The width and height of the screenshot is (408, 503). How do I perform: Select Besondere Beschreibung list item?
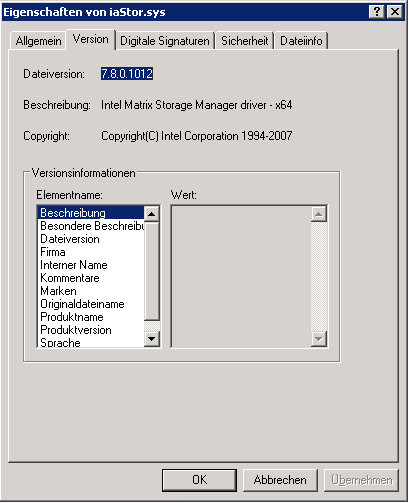pyautogui.click(x=92, y=226)
